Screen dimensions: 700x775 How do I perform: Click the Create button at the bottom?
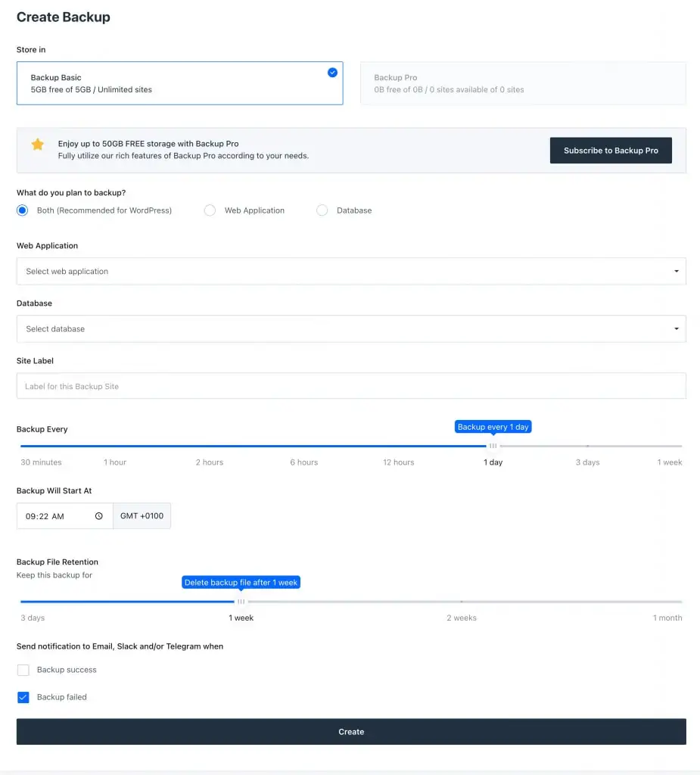(x=351, y=731)
